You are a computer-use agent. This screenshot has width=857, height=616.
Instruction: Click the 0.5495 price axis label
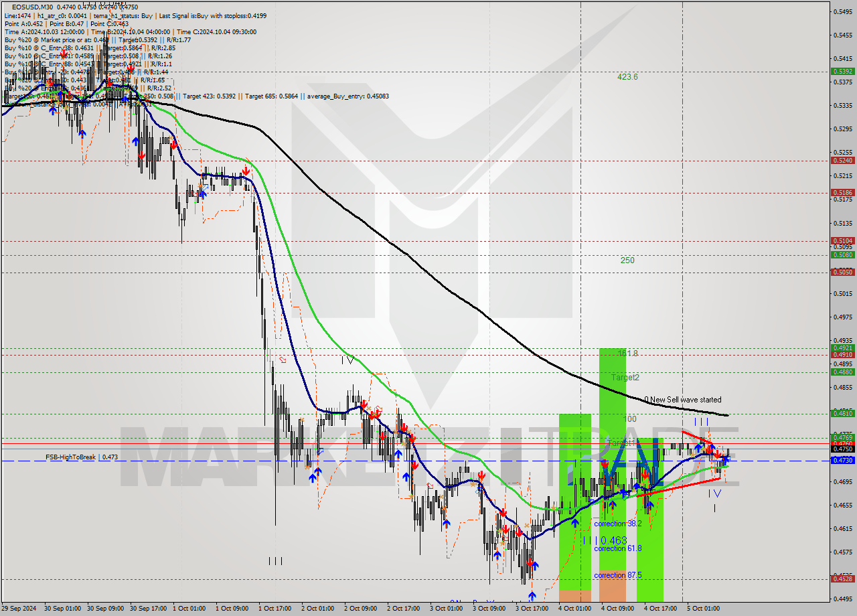point(842,11)
